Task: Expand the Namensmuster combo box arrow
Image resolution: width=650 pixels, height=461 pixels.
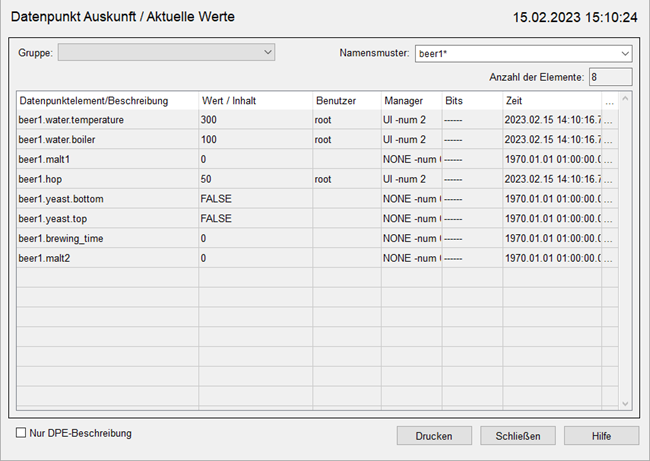Action: 624,53
